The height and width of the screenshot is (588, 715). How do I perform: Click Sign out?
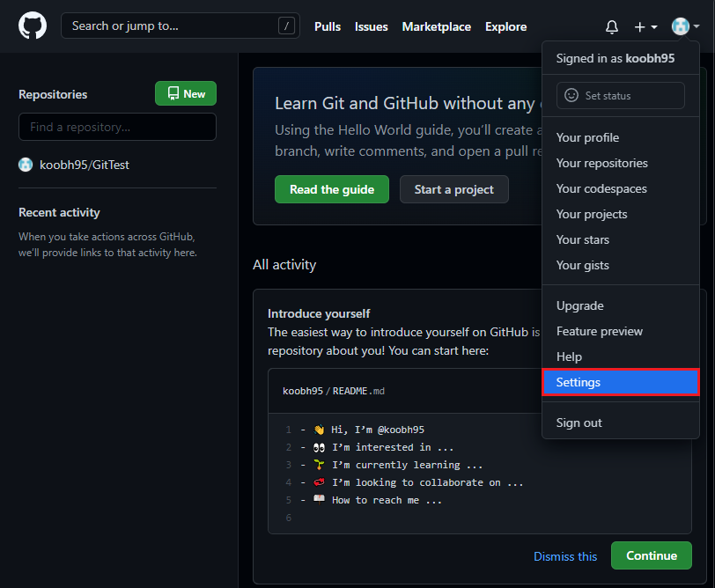pos(621,423)
